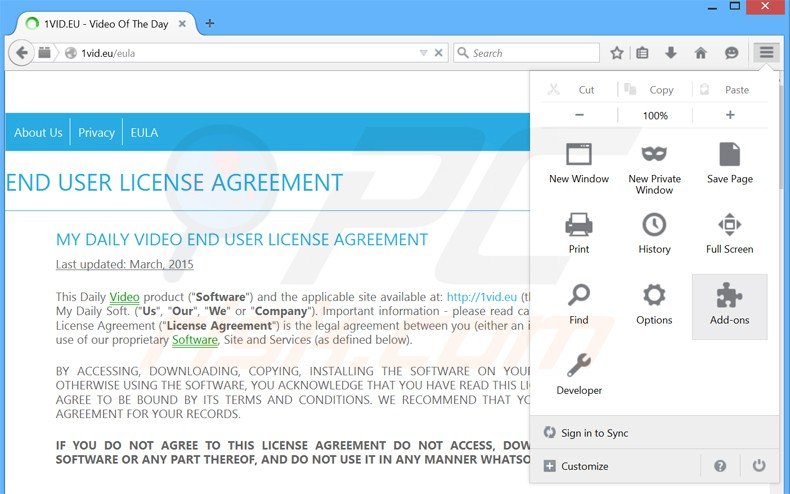
Task: Click 'Last updated: March, 2015' text
Action: click(x=124, y=264)
